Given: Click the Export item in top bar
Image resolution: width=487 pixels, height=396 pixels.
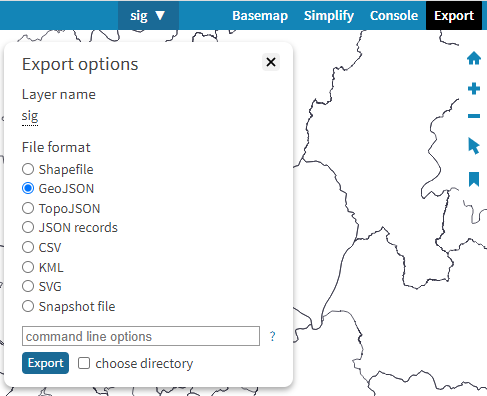Looking at the screenshot, I should [x=454, y=15].
